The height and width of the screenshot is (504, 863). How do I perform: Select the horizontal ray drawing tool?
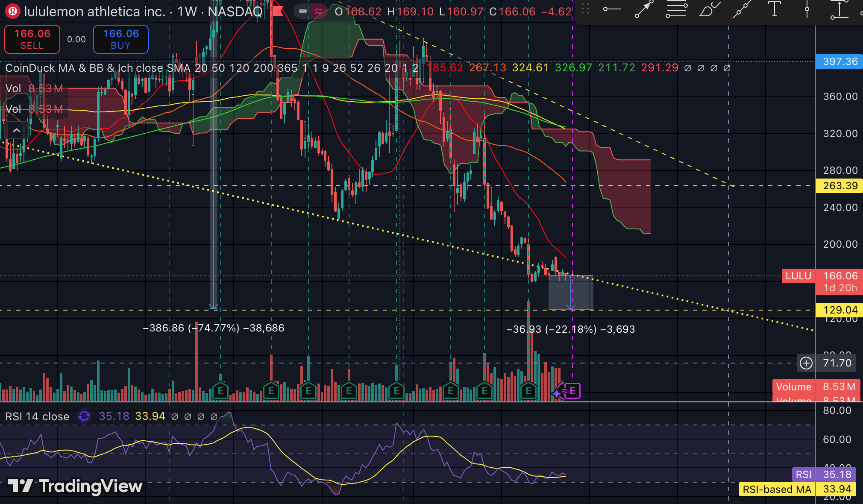click(612, 9)
